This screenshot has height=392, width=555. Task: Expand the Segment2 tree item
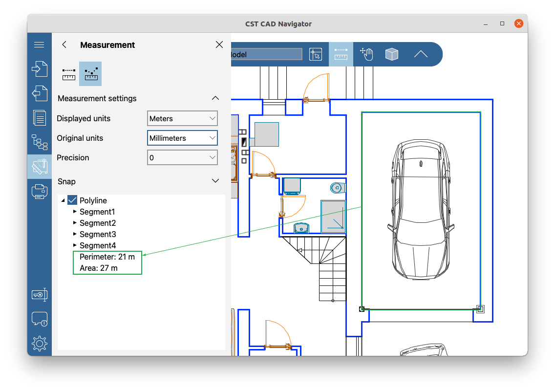(75, 223)
